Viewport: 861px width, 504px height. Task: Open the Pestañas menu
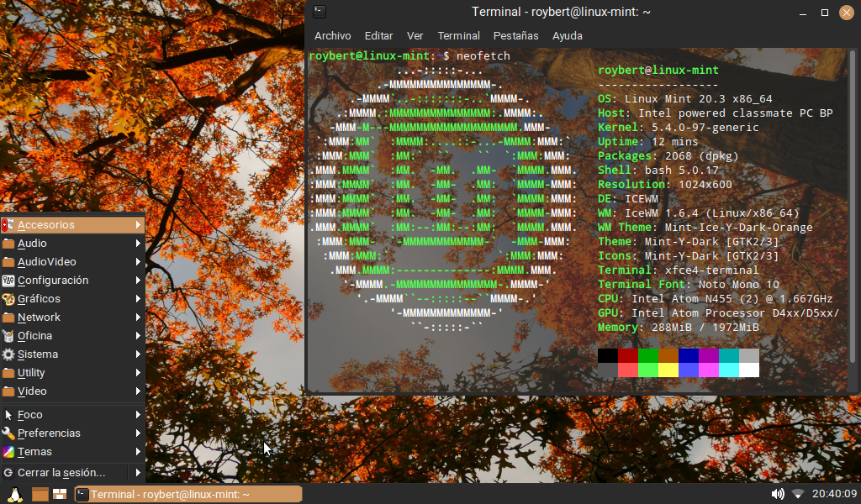coord(515,35)
